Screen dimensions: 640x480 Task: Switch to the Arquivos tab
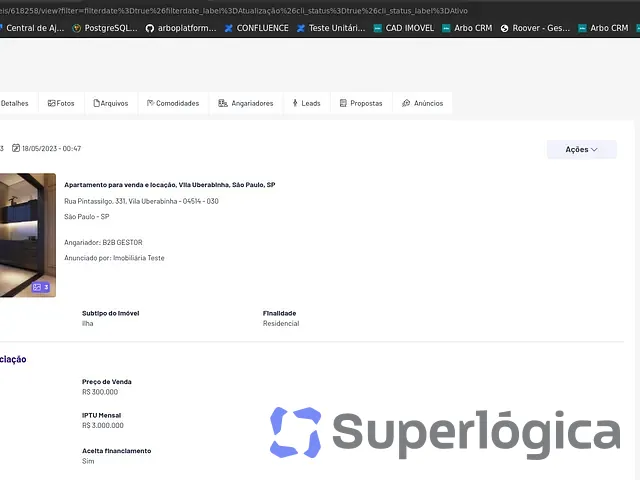(x=111, y=103)
